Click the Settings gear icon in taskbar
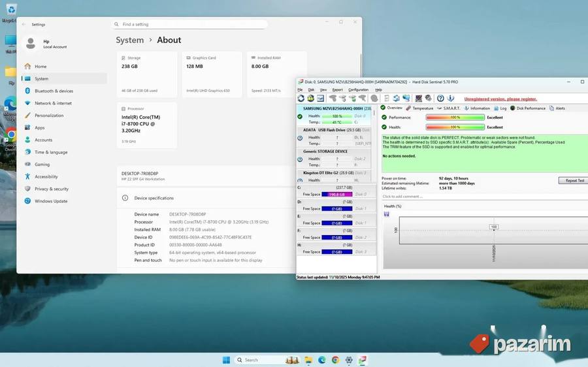588x367 pixels. 349,360
